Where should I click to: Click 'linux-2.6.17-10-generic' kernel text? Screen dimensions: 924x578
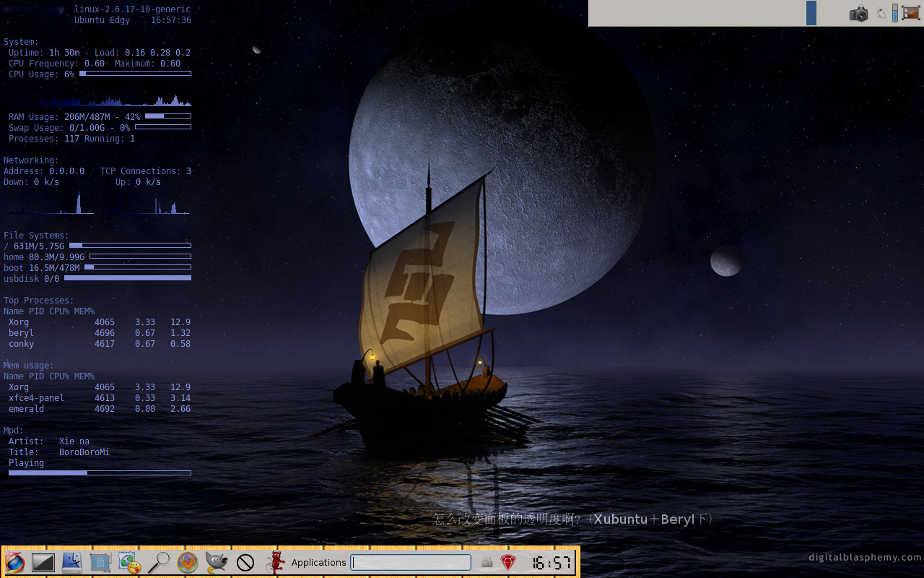point(133,9)
